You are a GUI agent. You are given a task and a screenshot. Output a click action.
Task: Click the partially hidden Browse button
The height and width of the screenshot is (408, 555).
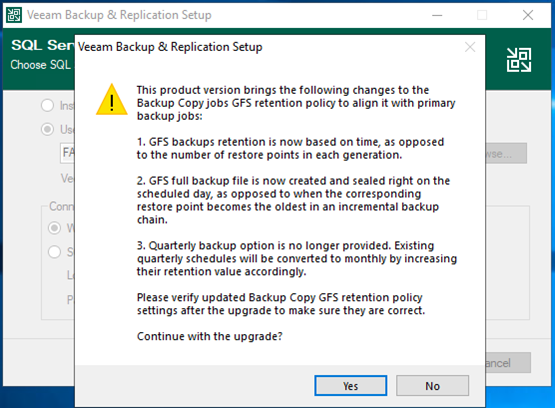tap(506, 153)
